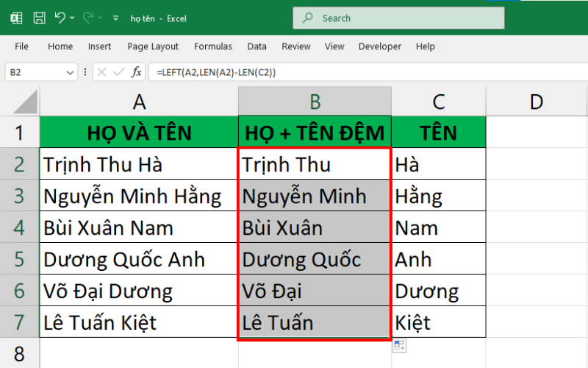This screenshot has width=588, height=368.
Task: Select row 3 header
Action: coord(20,195)
